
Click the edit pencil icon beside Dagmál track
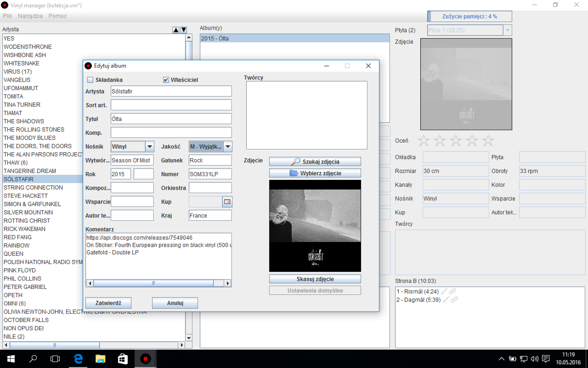tap(446, 300)
